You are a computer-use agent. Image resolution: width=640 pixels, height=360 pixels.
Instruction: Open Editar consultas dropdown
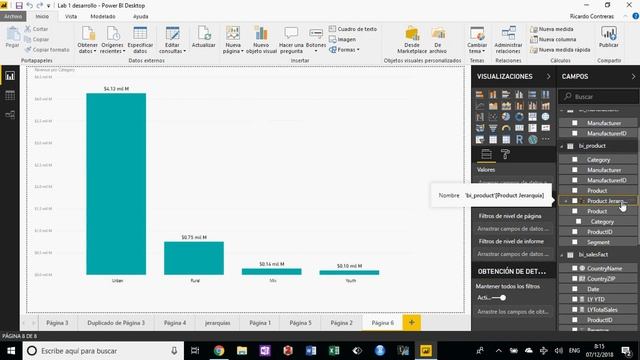coord(172,40)
